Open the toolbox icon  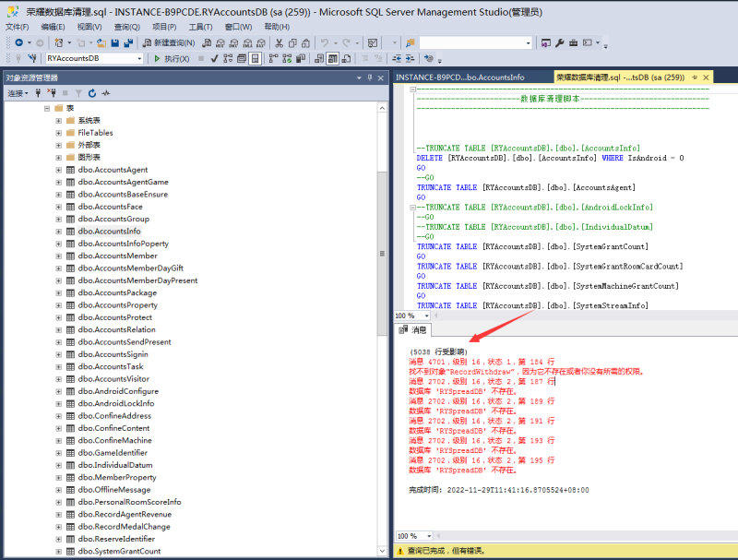click(573, 42)
